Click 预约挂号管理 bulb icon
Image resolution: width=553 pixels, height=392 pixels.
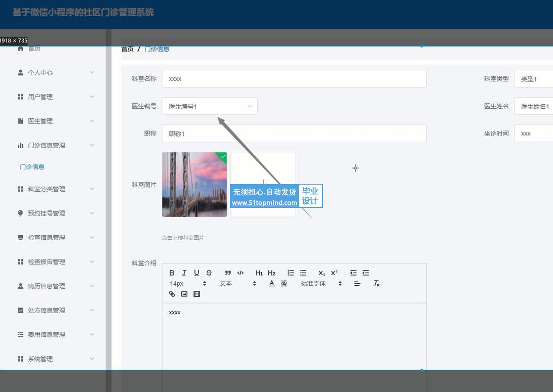[x=20, y=213]
